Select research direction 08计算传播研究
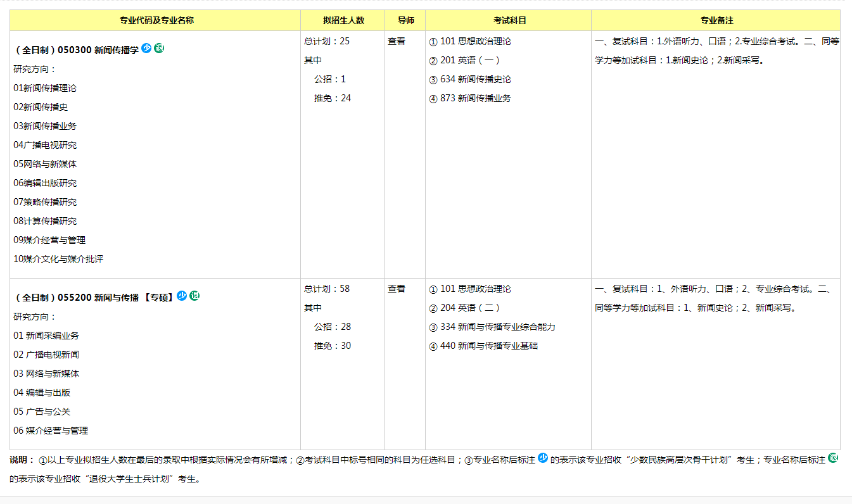 (x=45, y=221)
